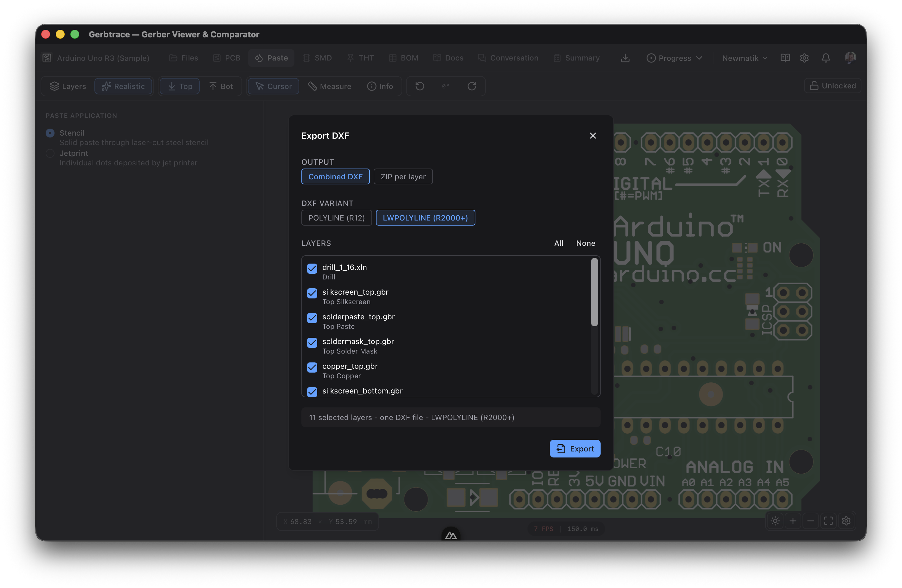Select All layers link
Viewport: 902px width, 588px height.
(x=558, y=243)
